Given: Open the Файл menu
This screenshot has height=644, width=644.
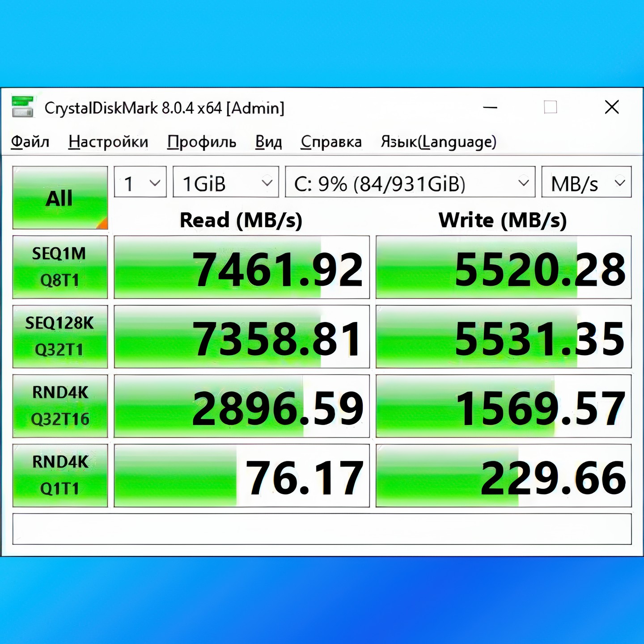Looking at the screenshot, I should [30, 142].
